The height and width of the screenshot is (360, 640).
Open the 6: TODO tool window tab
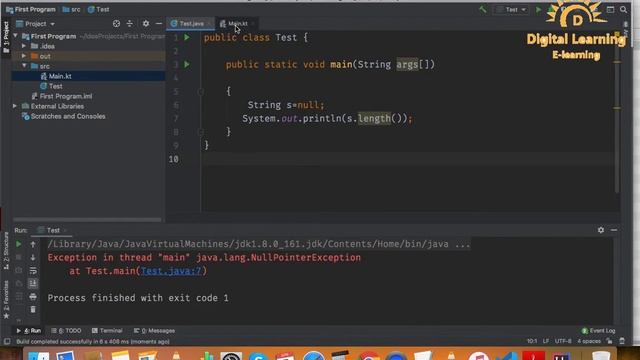(67, 331)
